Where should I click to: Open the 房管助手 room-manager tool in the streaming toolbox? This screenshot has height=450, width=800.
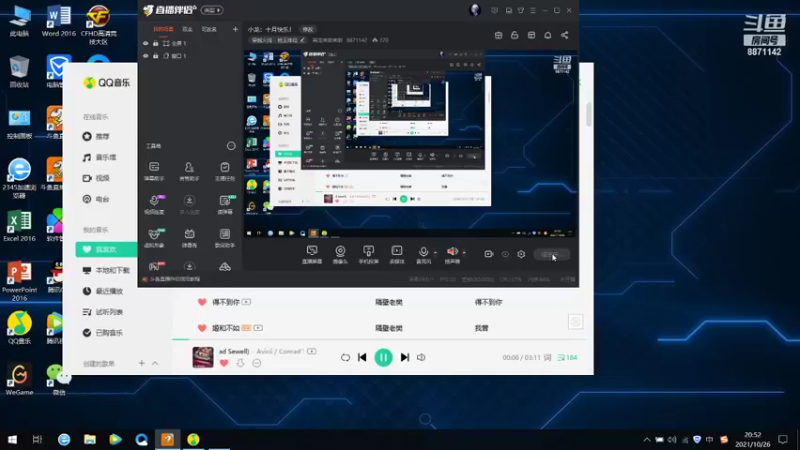(189, 171)
